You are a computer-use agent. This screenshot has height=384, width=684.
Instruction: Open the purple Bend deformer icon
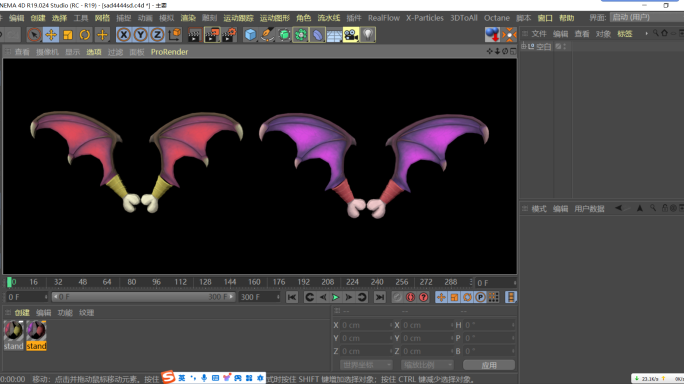(318, 35)
